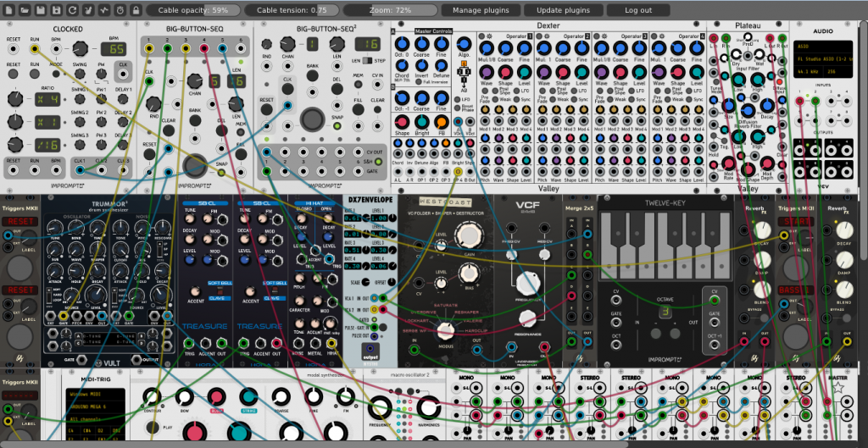This screenshot has height=448, width=868.
Task: Open Windows MIDI driver selector on MIDI-TRIG
Action: pyautogui.click(x=95, y=396)
